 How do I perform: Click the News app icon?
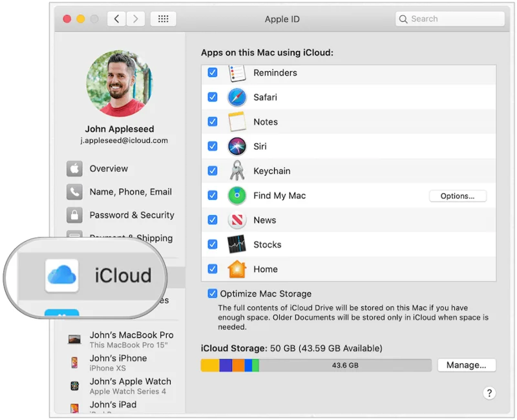click(x=237, y=220)
